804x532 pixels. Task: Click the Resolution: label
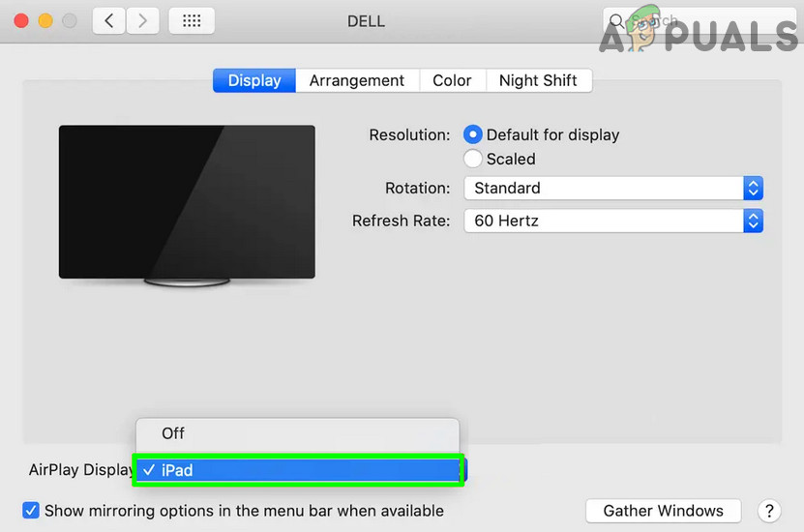pos(409,134)
